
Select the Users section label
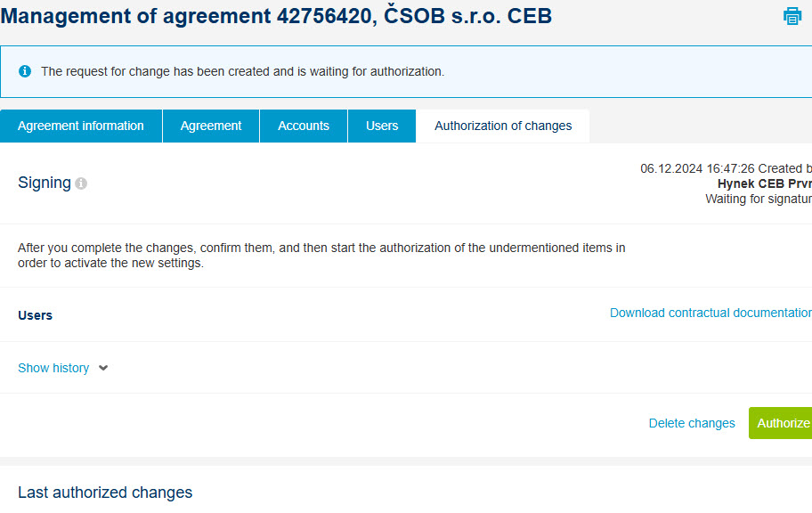click(x=36, y=315)
